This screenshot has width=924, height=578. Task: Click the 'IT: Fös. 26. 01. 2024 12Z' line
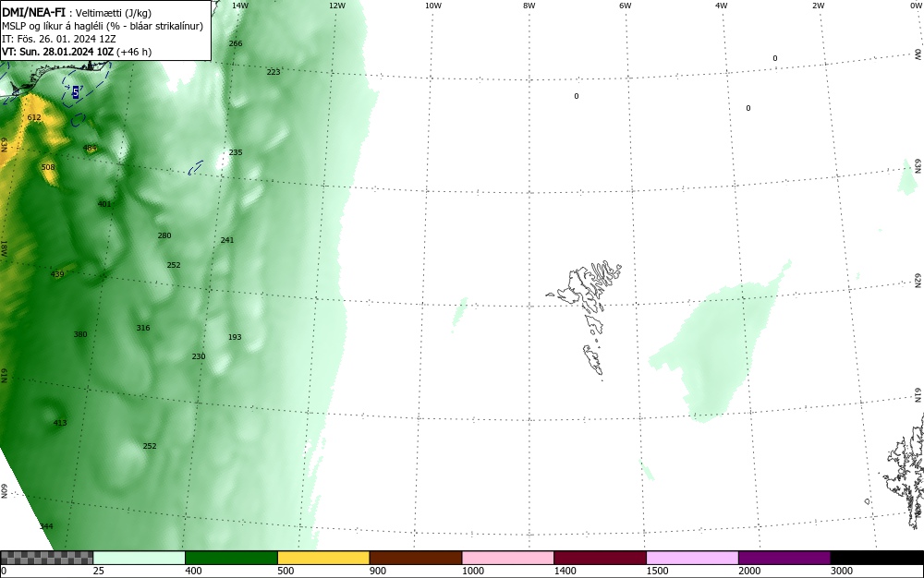tap(59, 39)
